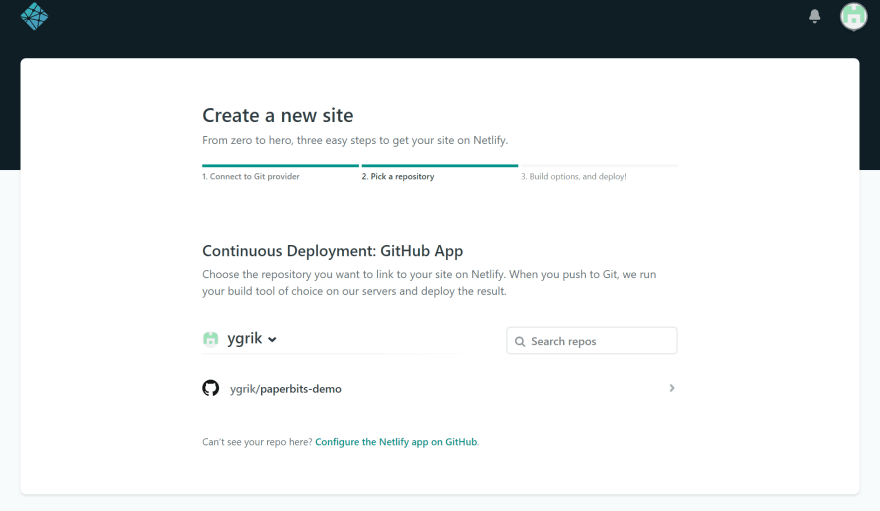Click the search magnifier icon
Image resolution: width=880 pixels, height=511 pixels.
520,342
